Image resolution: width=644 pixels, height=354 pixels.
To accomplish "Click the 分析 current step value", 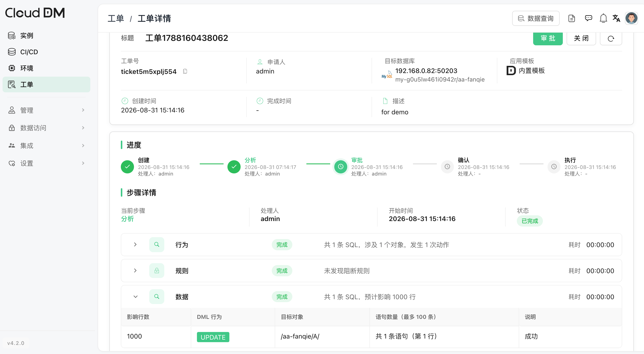I will tap(127, 219).
